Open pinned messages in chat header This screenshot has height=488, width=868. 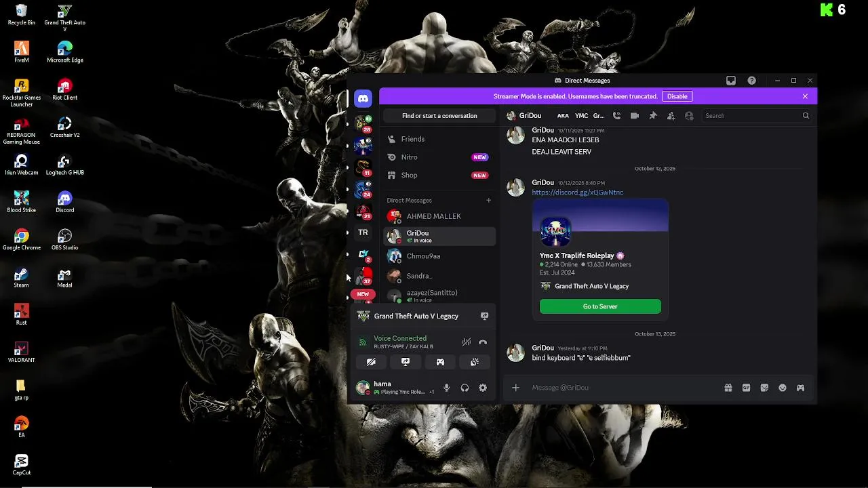click(653, 116)
